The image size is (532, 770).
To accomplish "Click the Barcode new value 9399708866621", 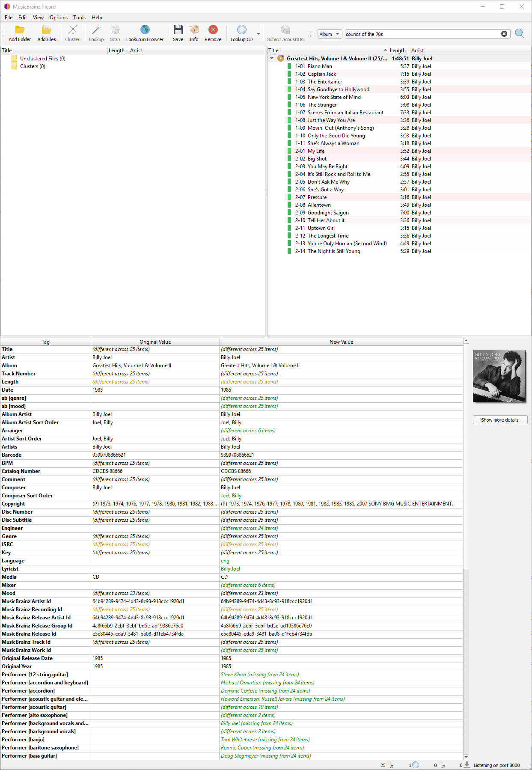I will pos(238,455).
